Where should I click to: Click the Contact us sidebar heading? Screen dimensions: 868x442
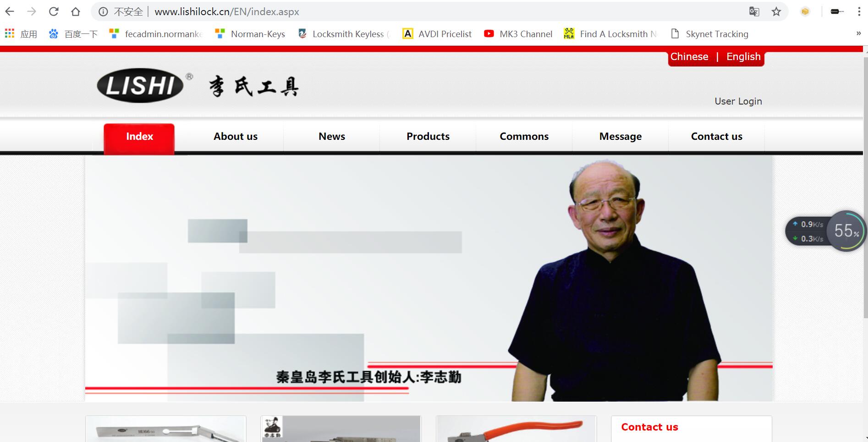649,427
